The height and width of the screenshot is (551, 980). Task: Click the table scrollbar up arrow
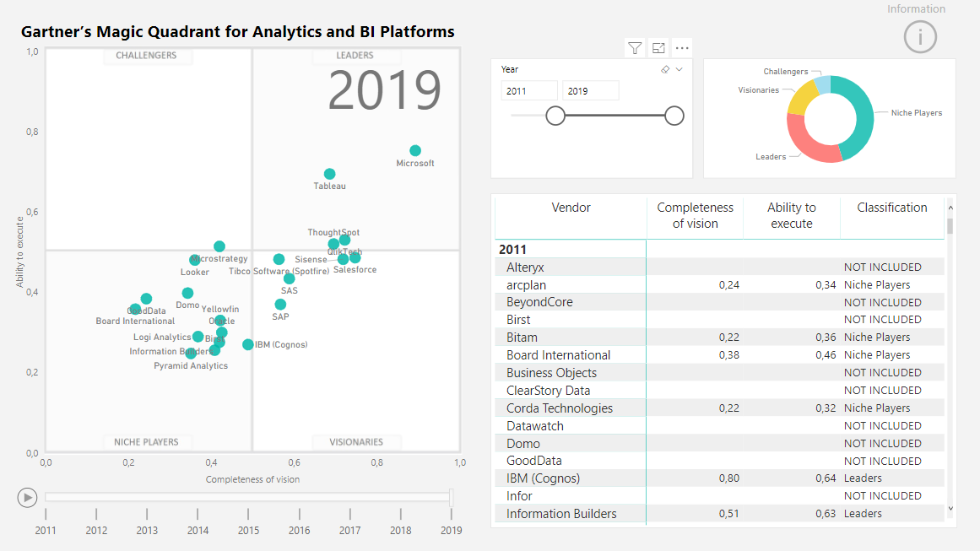(950, 208)
